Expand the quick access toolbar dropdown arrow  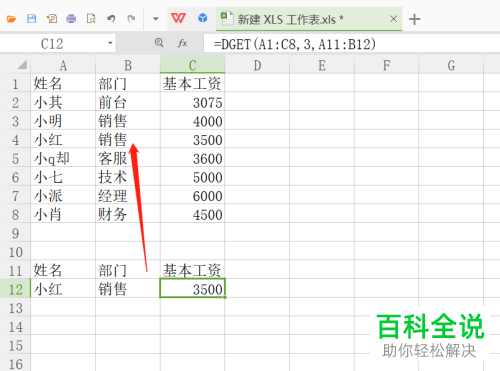[x=156, y=19]
